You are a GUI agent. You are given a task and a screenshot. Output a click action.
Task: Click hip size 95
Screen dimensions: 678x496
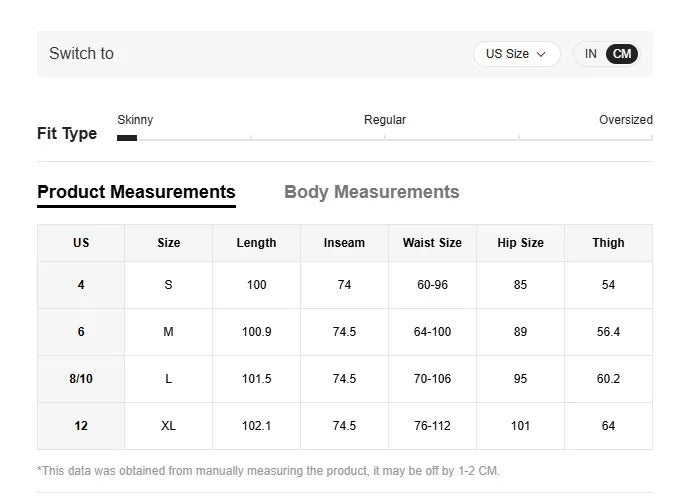520,379
